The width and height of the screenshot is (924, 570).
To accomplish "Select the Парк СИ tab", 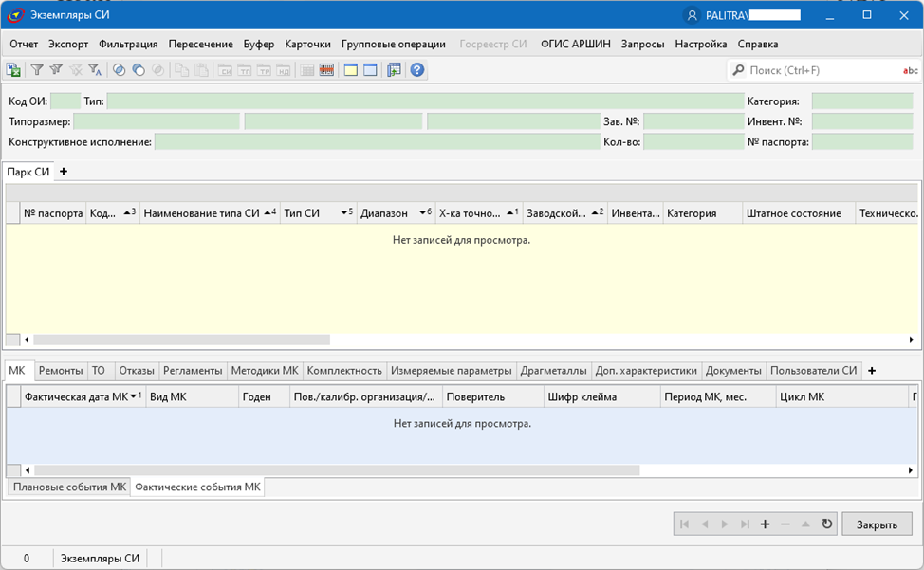I will tap(28, 172).
